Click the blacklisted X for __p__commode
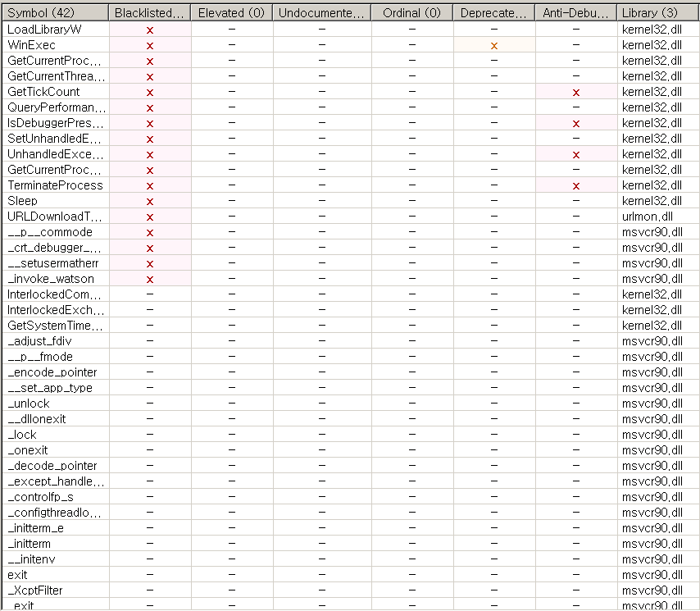Viewport: 700px width, 611px height. pos(149,233)
